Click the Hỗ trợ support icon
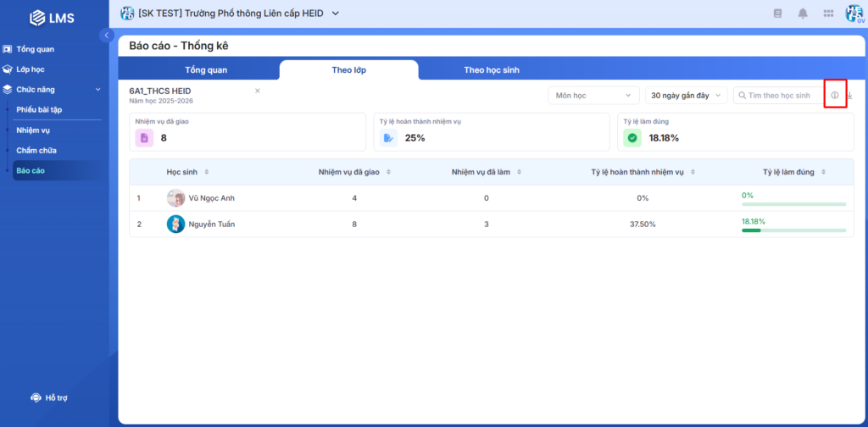 (36, 397)
